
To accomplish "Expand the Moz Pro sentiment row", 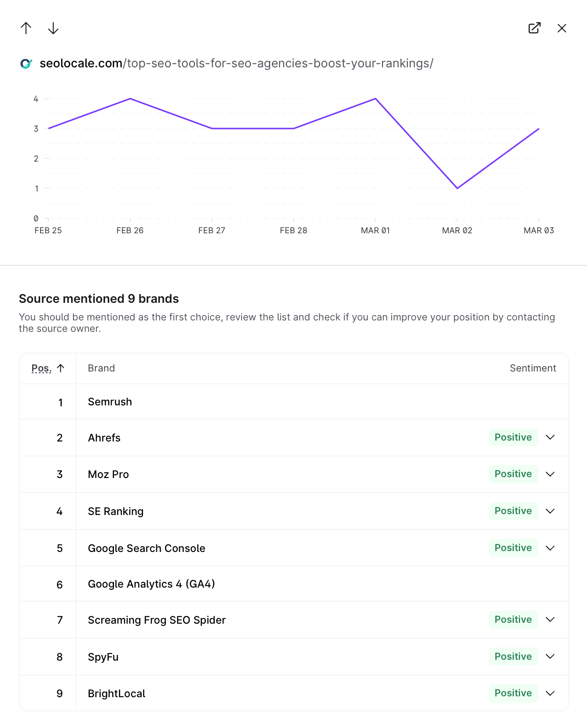I will [550, 474].
